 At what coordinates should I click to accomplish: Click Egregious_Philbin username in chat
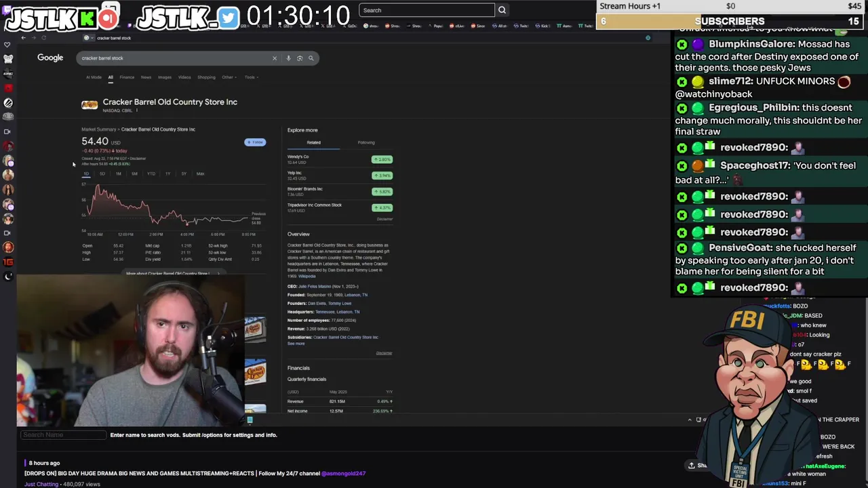tap(753, 108)
